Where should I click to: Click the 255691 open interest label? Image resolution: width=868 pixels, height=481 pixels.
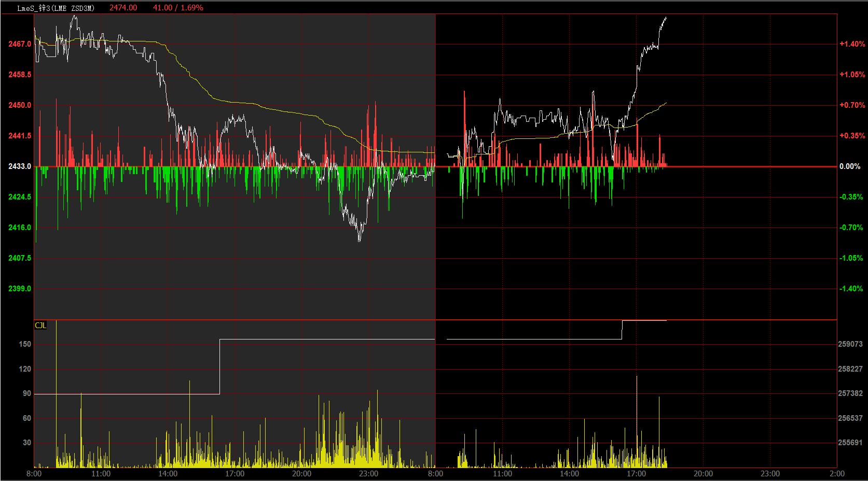click(850, 443)
